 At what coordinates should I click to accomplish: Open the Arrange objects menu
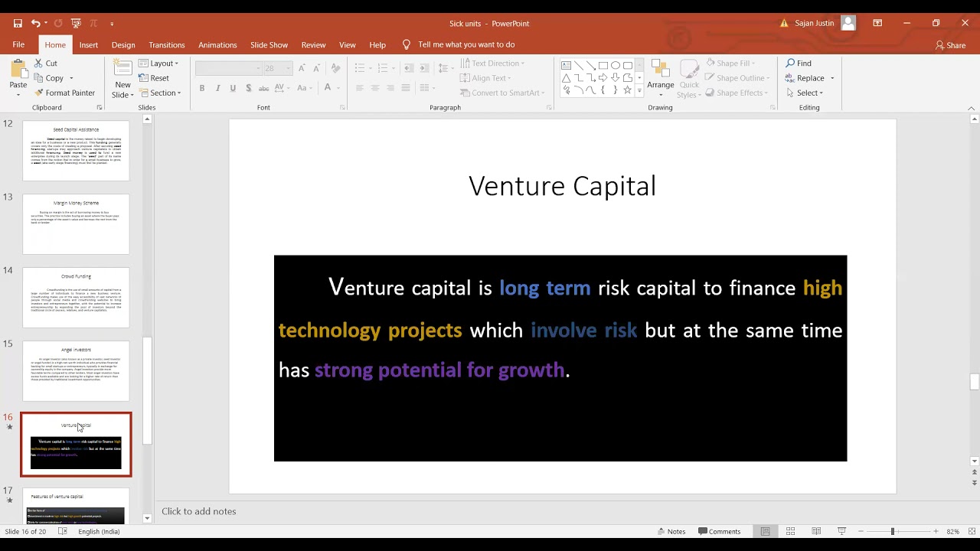click(660, 79)
